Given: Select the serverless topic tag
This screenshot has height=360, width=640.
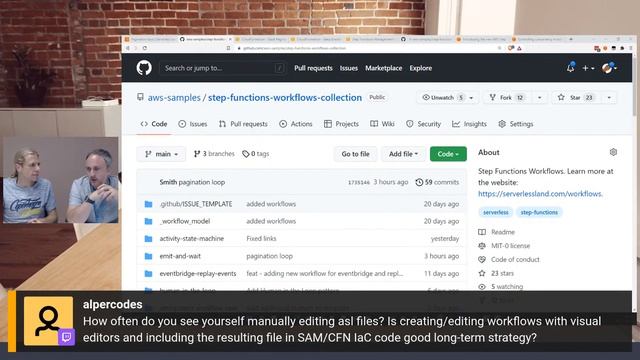Looking at the screenshot, I should coord(496,212).
